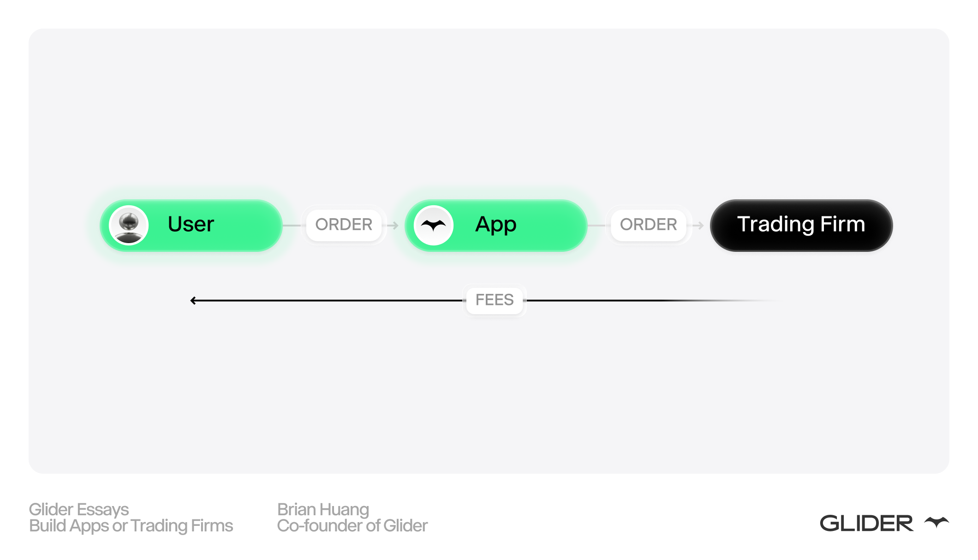Screen dimensions: 978x560
Task: Click the arrow after the first ORDER label
Action: 393,225
